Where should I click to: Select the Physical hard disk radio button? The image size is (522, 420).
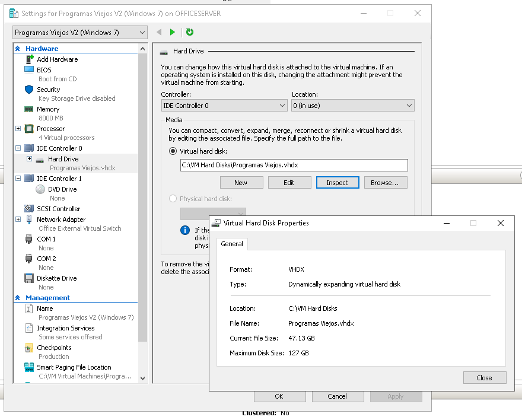173,199
